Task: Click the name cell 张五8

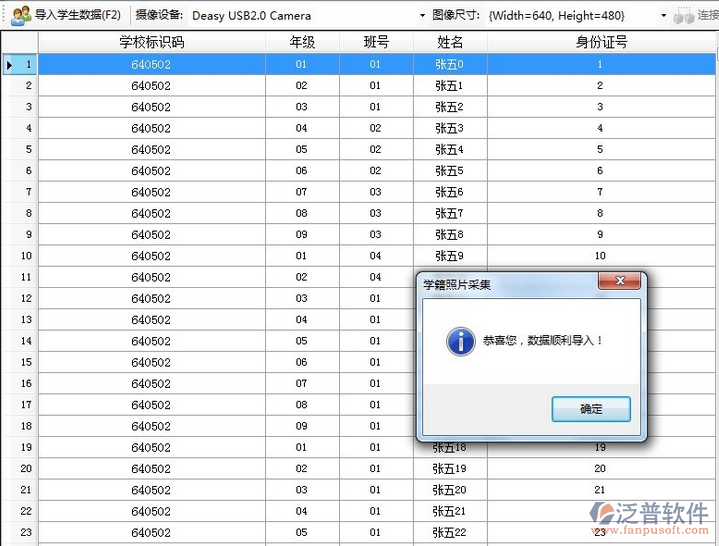Action: click(x=450, y=235)
